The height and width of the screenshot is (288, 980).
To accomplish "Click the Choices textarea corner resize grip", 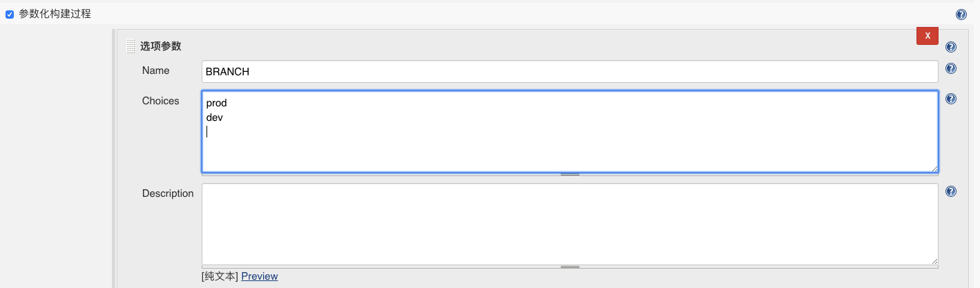I will [934, 168].
